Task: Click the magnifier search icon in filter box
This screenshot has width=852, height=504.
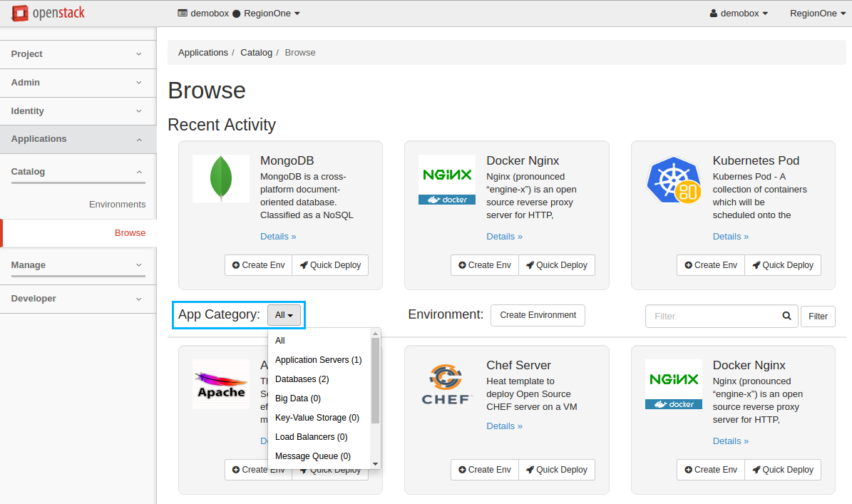Action: tap(786, 316)
